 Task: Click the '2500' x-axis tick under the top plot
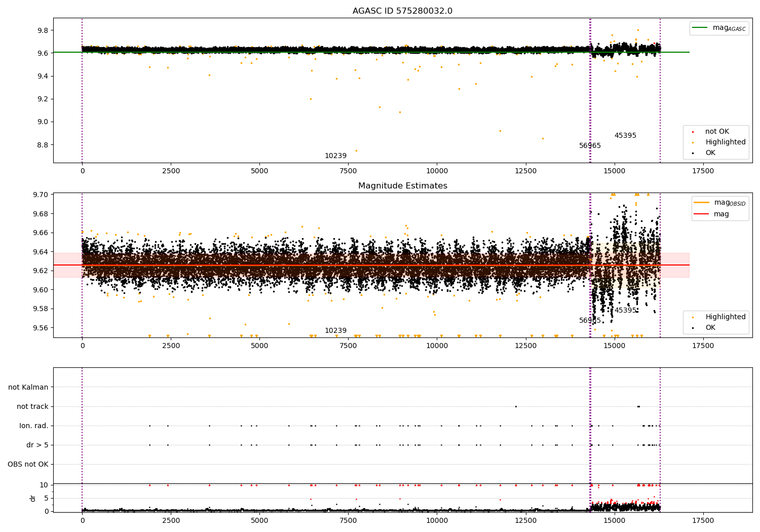[x=171, y=171]
